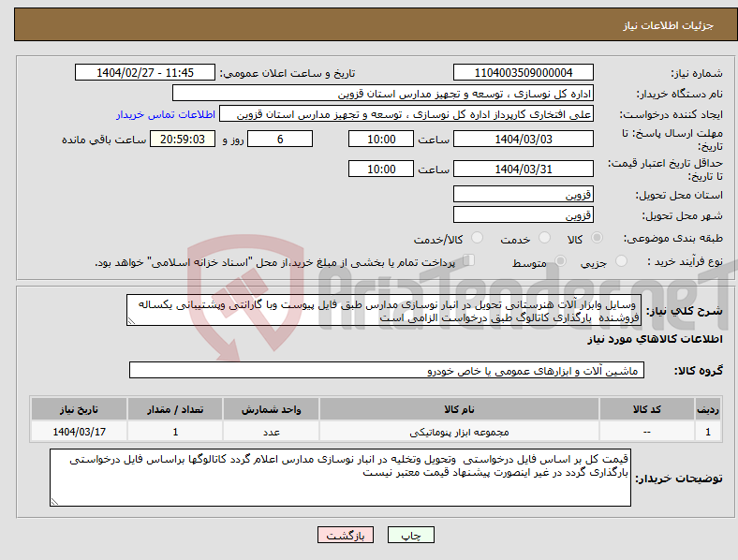The height and width of the screenshot is (560, 738).
Task: Click the واحد شمارش column header
Action: coord(271,409)
